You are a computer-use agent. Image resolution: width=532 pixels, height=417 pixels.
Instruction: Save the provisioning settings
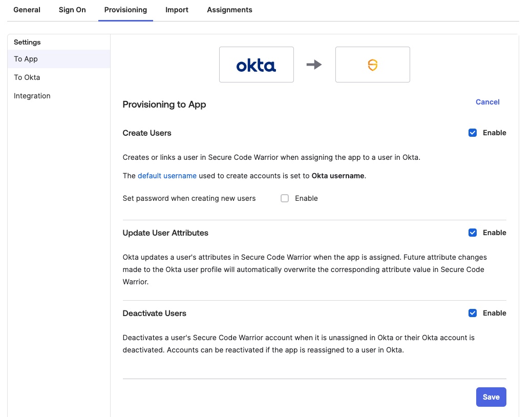tap(491, 397)
